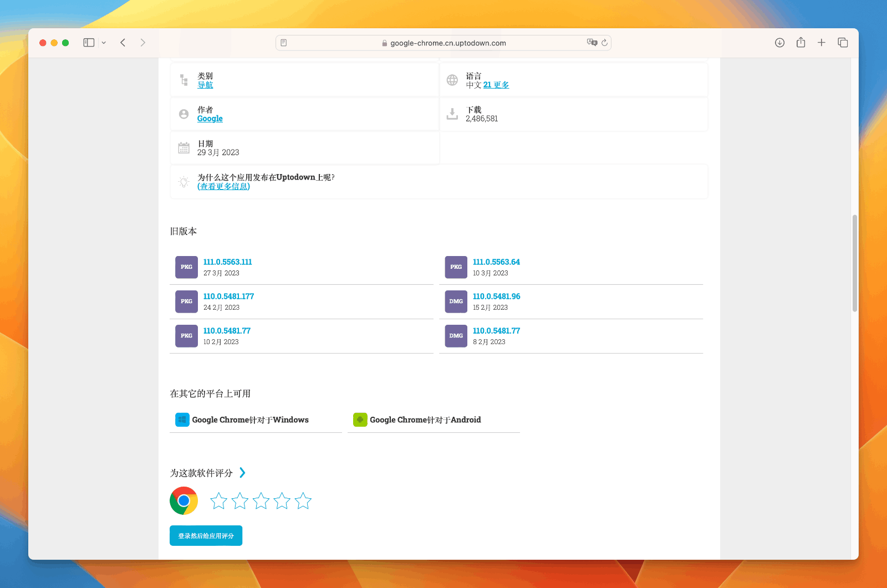Open the 查看更多信息 link

pyautogui.click(x=224, y=186)
